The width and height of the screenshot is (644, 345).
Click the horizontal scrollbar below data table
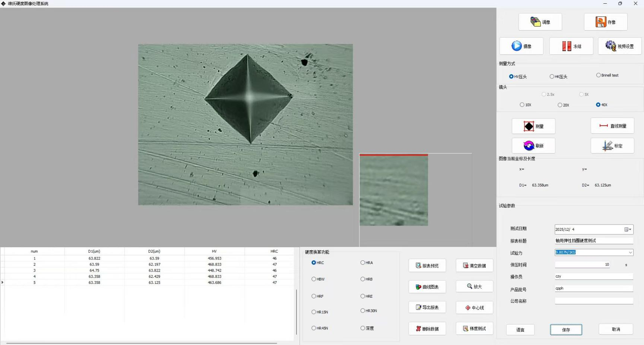pos(142,343)
